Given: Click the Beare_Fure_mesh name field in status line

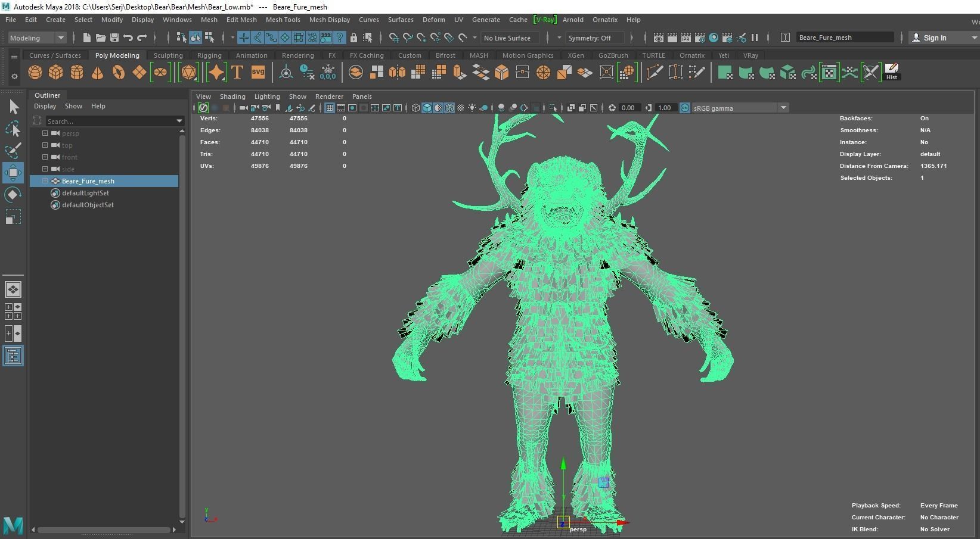Looking at the screenshot, I should click(x=845, y=38).
